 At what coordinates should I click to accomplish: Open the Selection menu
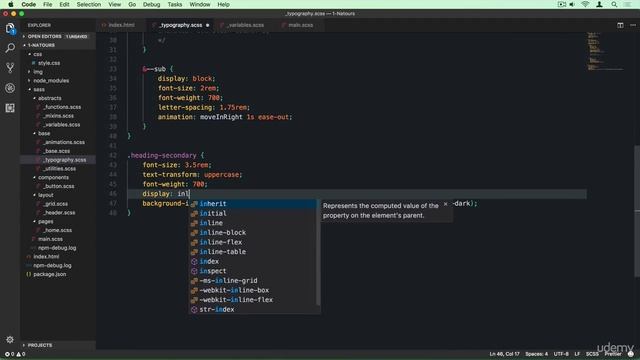pos(89,4)
